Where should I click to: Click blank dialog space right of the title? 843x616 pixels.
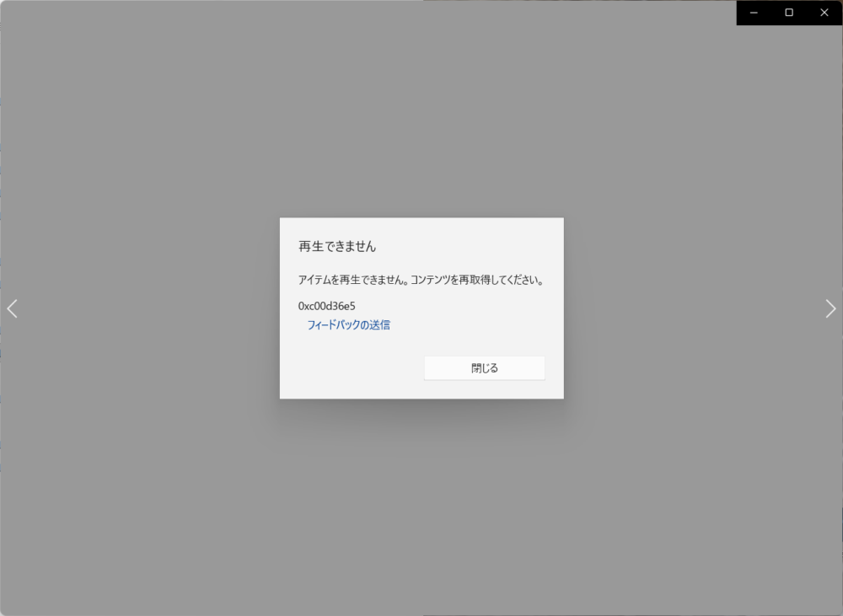click(x=472, y=247)
